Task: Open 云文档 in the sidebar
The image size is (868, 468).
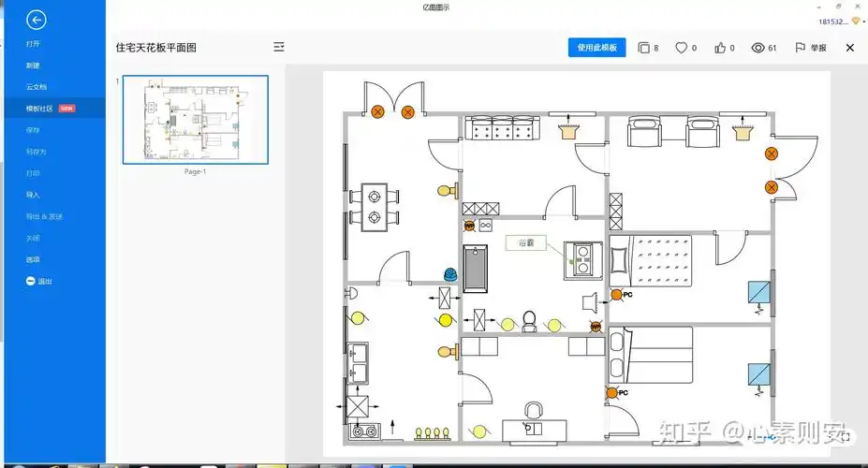Action: click(x=37, y=87)
